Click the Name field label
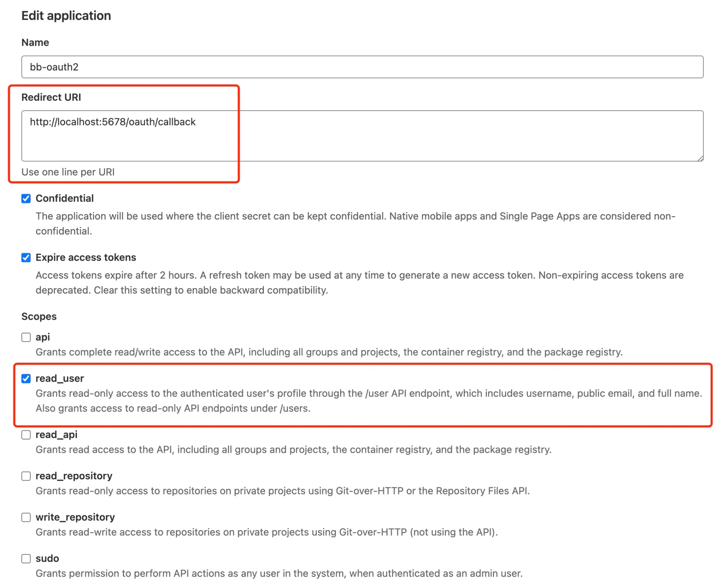This screenshot has height=585, width=728. (35, 42)
